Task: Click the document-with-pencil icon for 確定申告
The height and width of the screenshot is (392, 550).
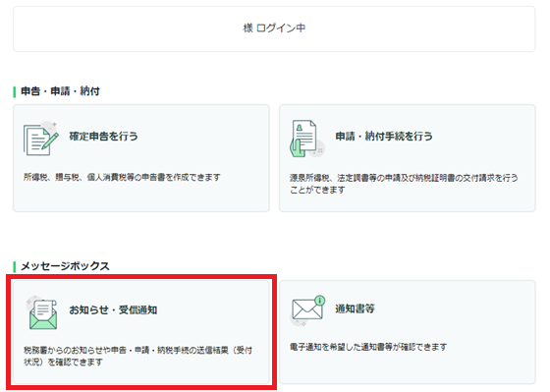Action: [40, 139]
